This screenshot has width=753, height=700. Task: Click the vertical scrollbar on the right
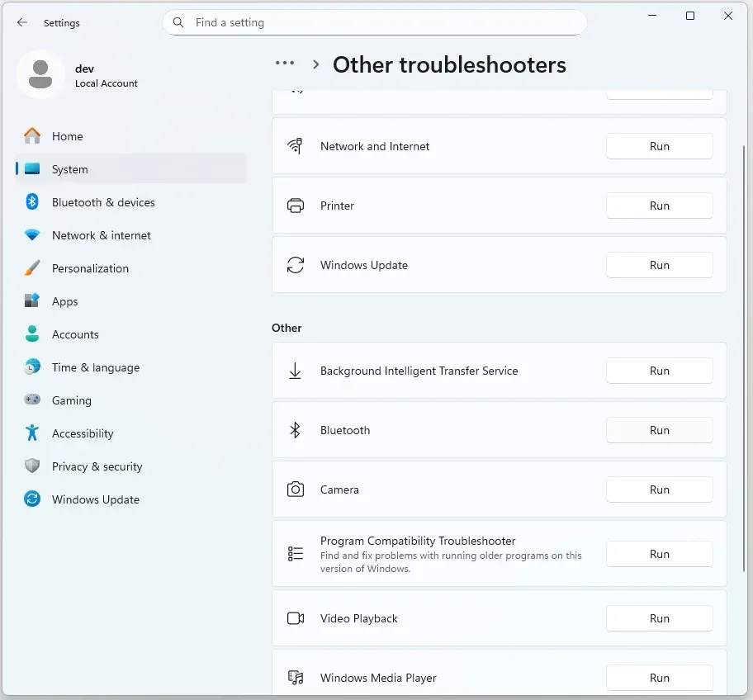tap(744, 357)
